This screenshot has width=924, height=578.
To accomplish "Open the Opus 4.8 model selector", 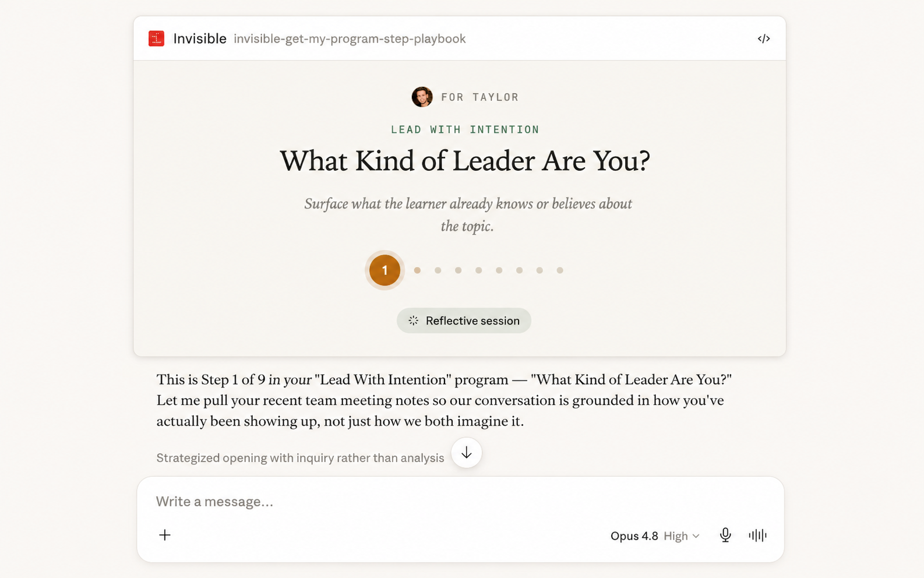I will 634,535.
